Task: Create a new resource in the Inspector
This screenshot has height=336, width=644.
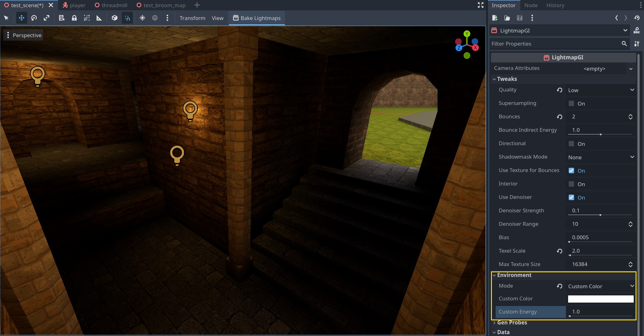Action: click(494, 18)
